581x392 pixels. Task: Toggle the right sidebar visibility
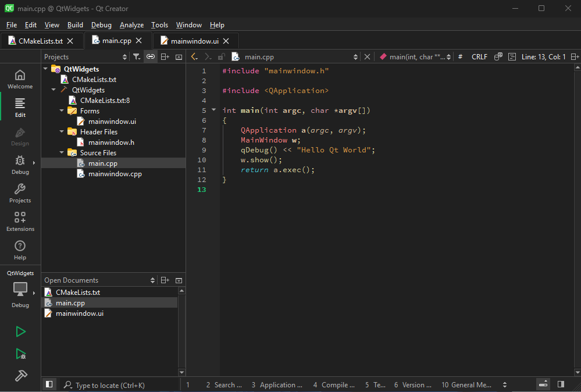561,384
